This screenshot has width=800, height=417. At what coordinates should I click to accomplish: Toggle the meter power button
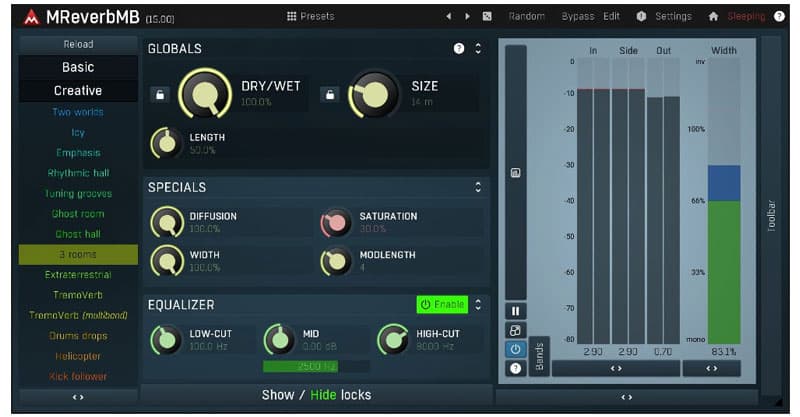click(515, 349)
